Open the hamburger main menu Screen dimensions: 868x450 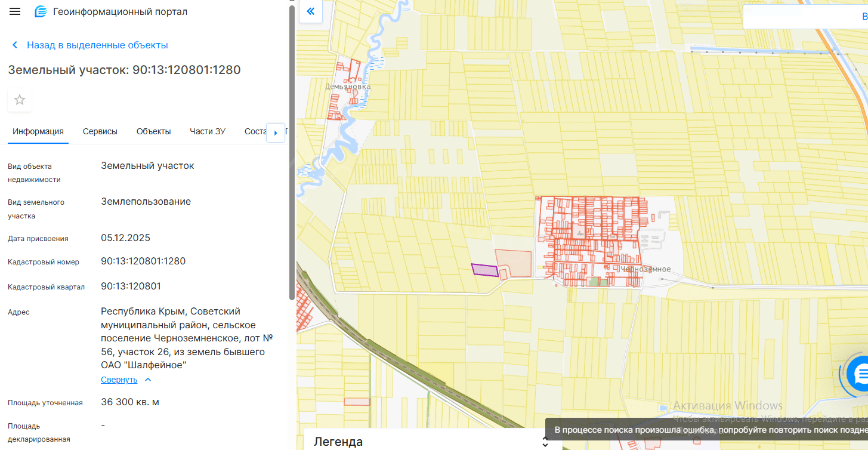point(15,12)
